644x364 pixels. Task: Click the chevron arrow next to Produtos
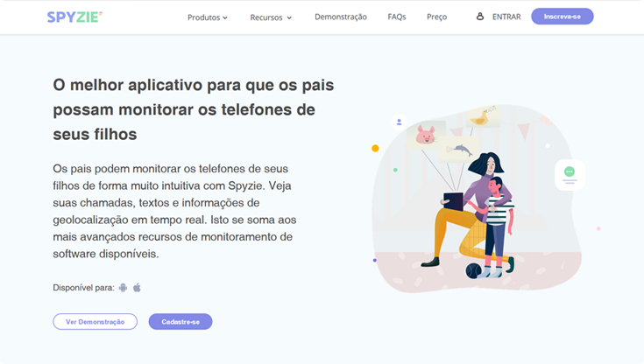[x=225, y=17]
